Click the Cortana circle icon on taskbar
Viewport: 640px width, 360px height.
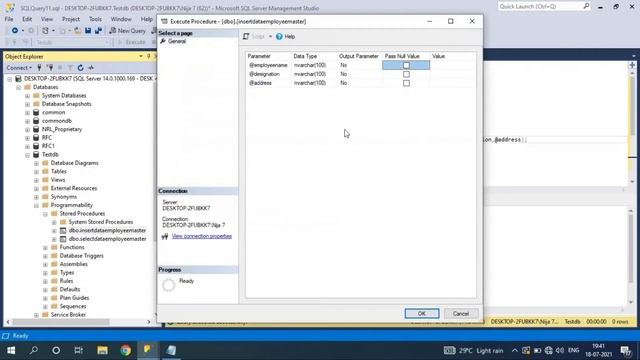pyautogui.click(x=56, y=350)
